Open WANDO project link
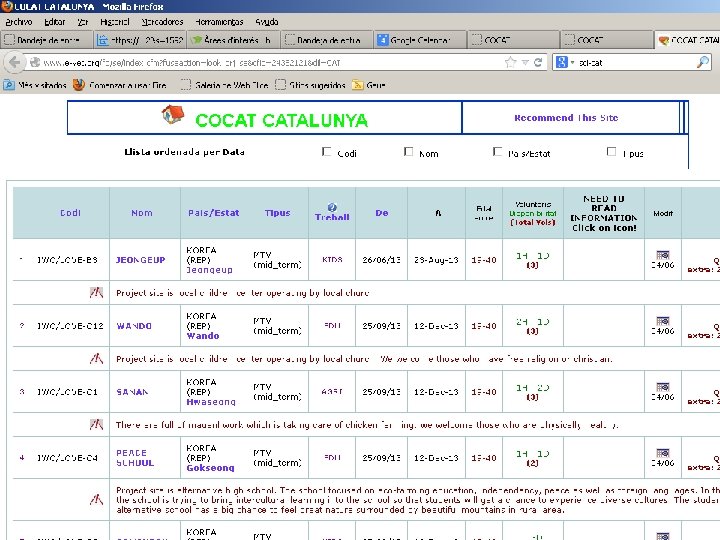The image size is (720, 540). click(x=134, y=326)
